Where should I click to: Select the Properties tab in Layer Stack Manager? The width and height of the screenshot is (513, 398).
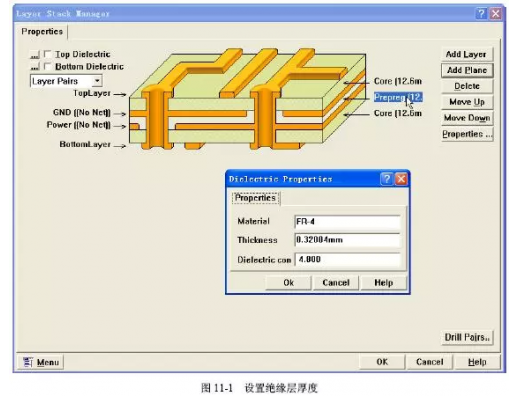click(42, 32)
